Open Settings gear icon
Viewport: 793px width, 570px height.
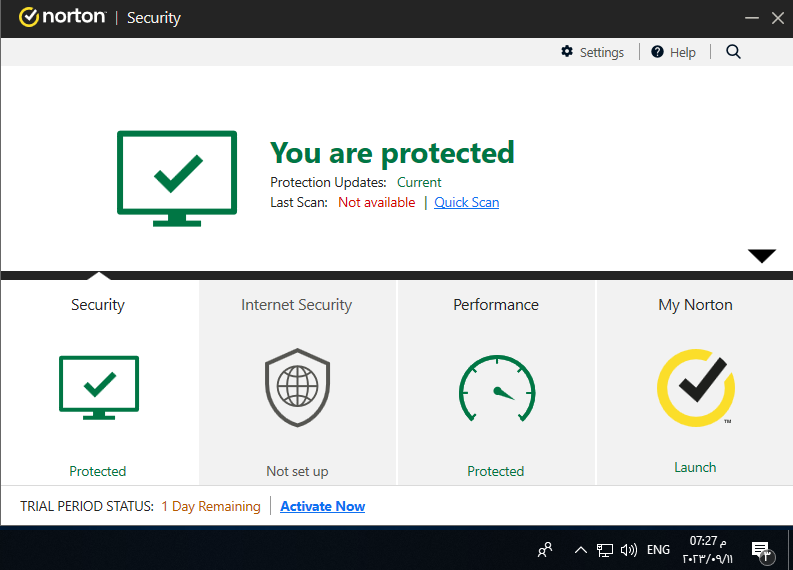click(567, 52)
